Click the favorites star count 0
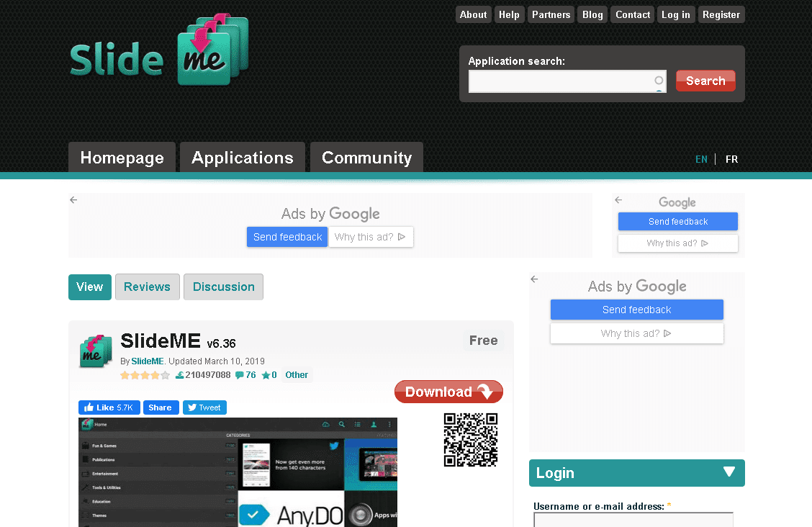The width and height of the screenshot is (812, 527). click(269, 375)
